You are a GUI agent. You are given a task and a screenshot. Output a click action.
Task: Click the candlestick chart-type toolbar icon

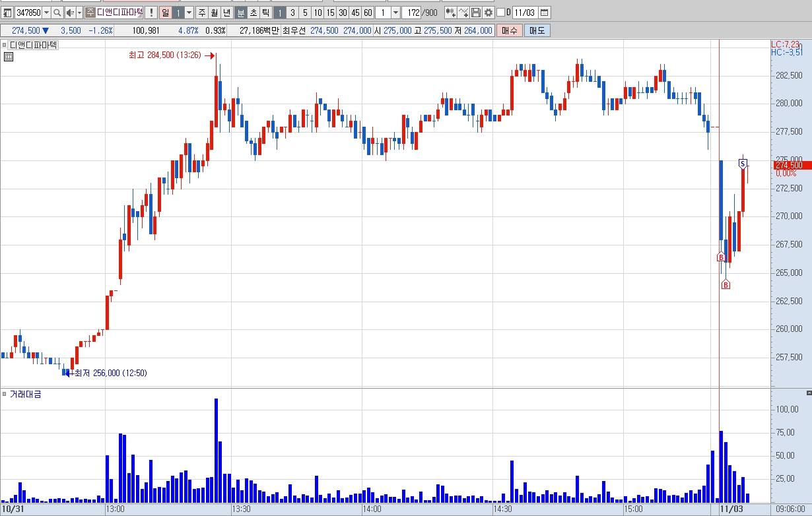coord(450,13)
